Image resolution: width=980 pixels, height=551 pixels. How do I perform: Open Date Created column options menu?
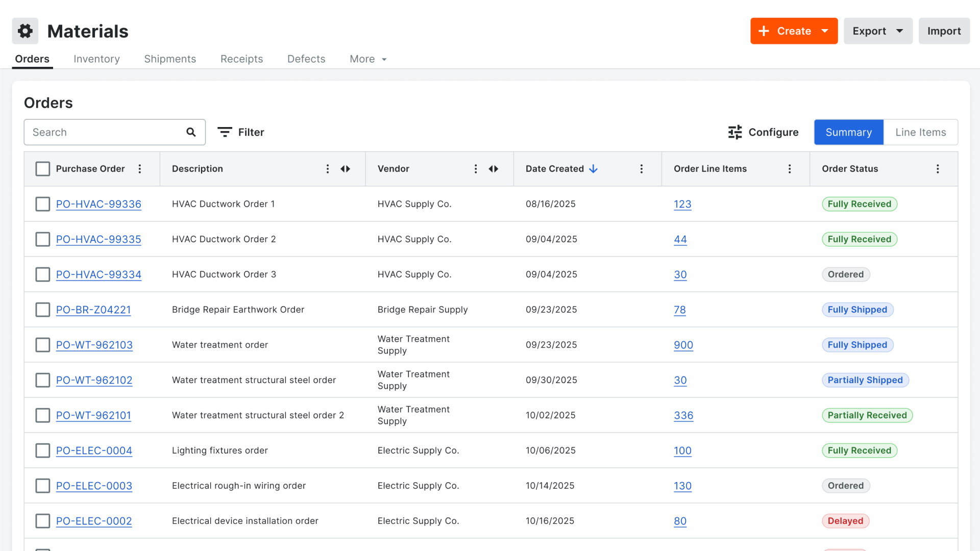pyautogui.click(x=642, y=169)
